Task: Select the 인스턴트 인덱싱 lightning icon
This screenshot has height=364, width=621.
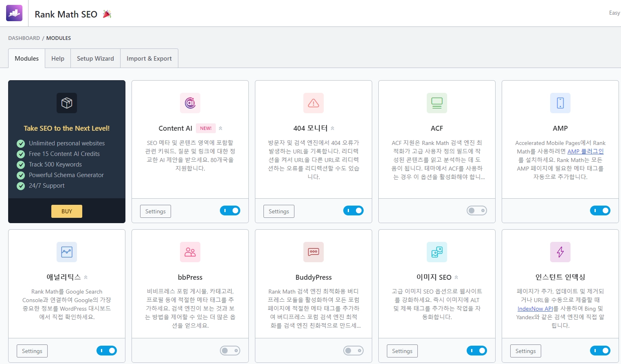Action: point(560,252)
